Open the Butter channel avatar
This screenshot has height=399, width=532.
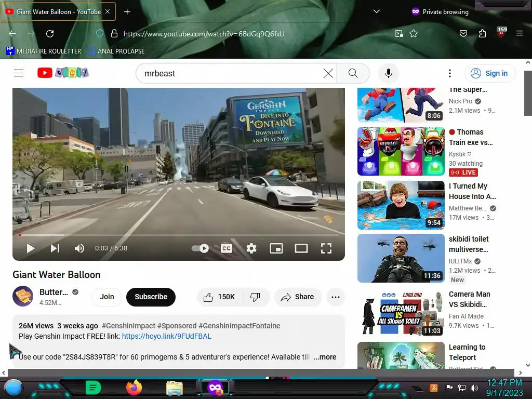23,296
